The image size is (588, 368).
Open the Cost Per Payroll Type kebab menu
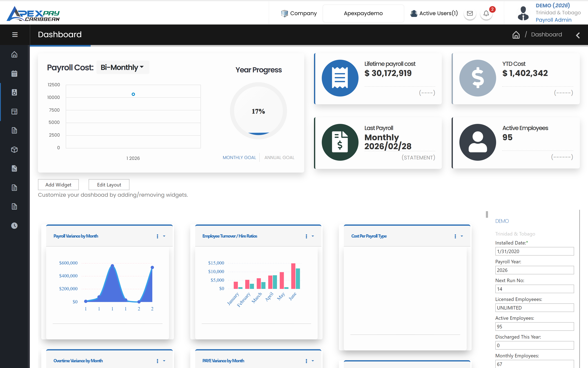click(455, 236)
